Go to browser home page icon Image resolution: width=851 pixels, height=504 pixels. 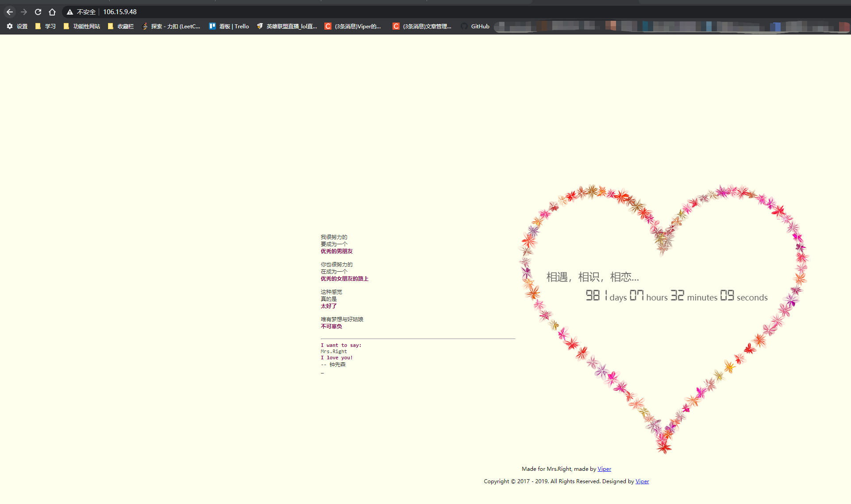52,12
